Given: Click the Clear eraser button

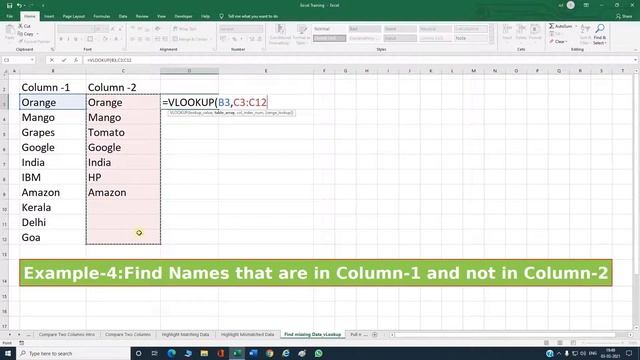Looking at the screenshot, I should 558,42.
